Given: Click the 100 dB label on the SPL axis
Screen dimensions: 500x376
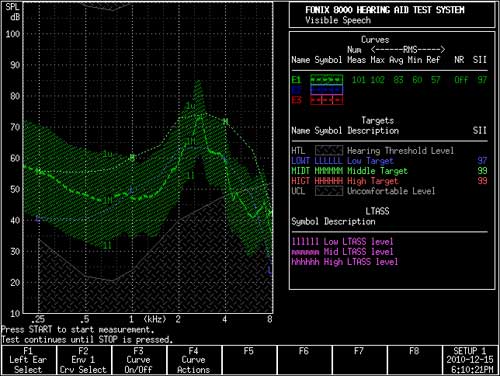Looking at the screenshot, I should [13, 34].
